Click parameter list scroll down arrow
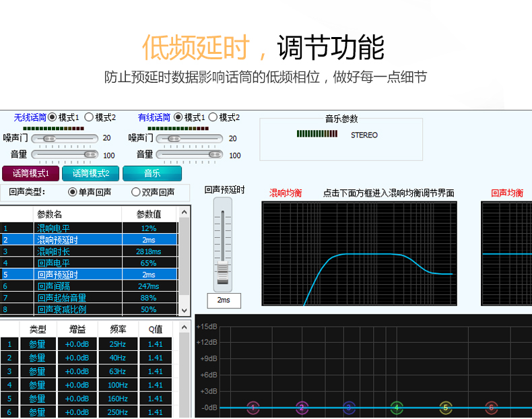The image size is (532, 419). (185, 310)
